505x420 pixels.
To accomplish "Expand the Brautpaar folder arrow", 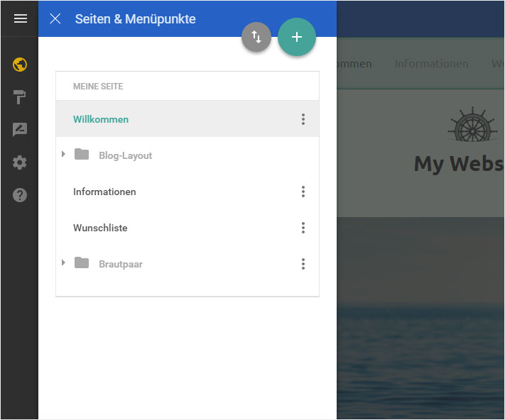I will pos(63,262).
